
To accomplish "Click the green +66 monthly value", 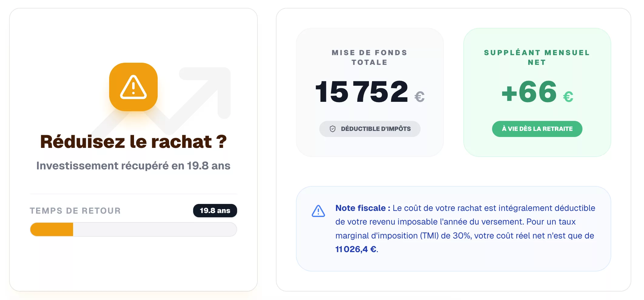I will tap(529, 92).
